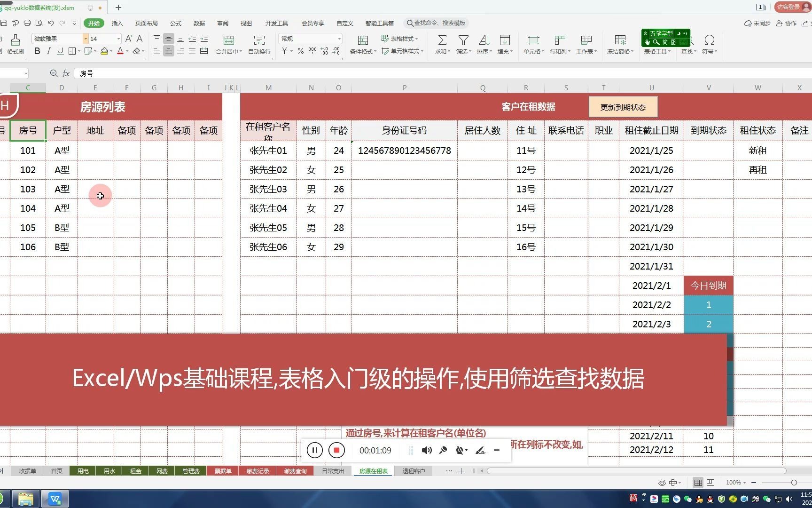Select the AutoSum (求和) tool
The image size is (812, 508).
point(441,45)
